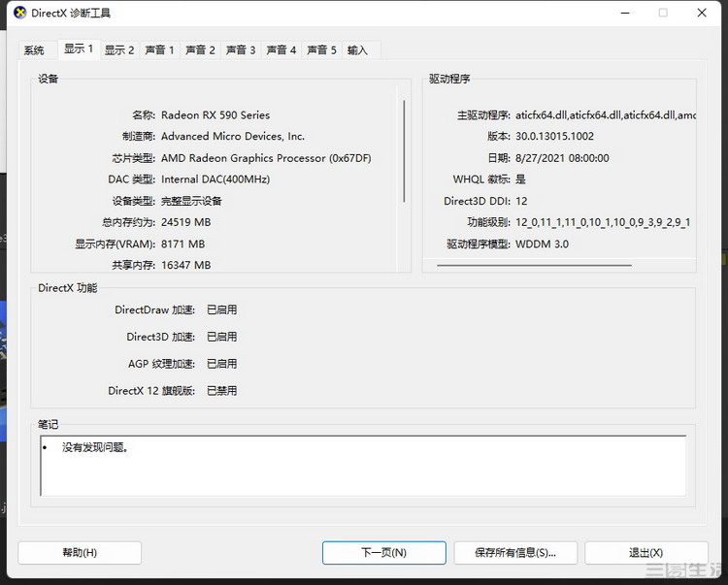The image size is (728, 585).
Task: Click the total memory 24519 MB value
Action: [x=185, y=222]
